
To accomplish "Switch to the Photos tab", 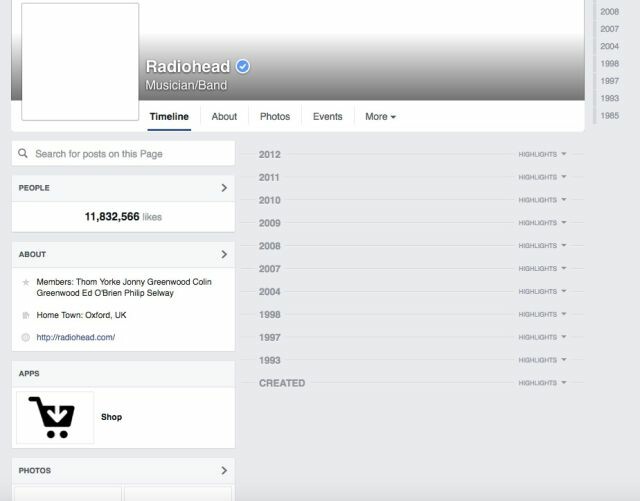I will pyautogui.click(x=275, y=117).
